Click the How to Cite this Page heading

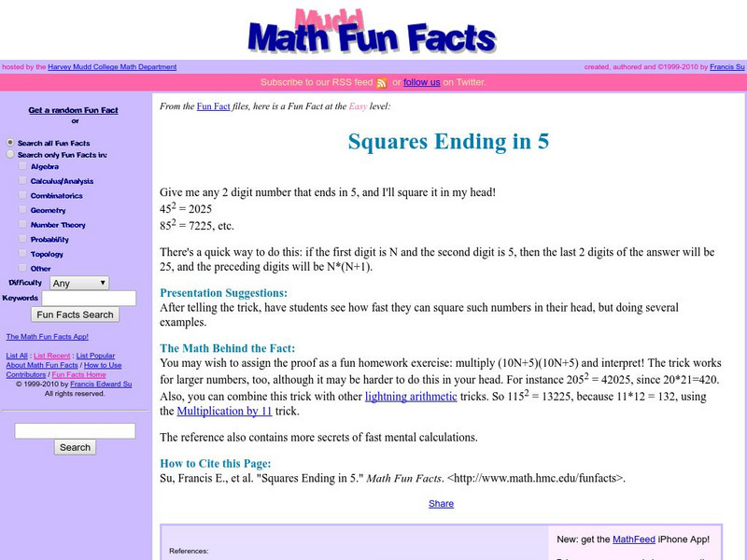click(216, 463)
